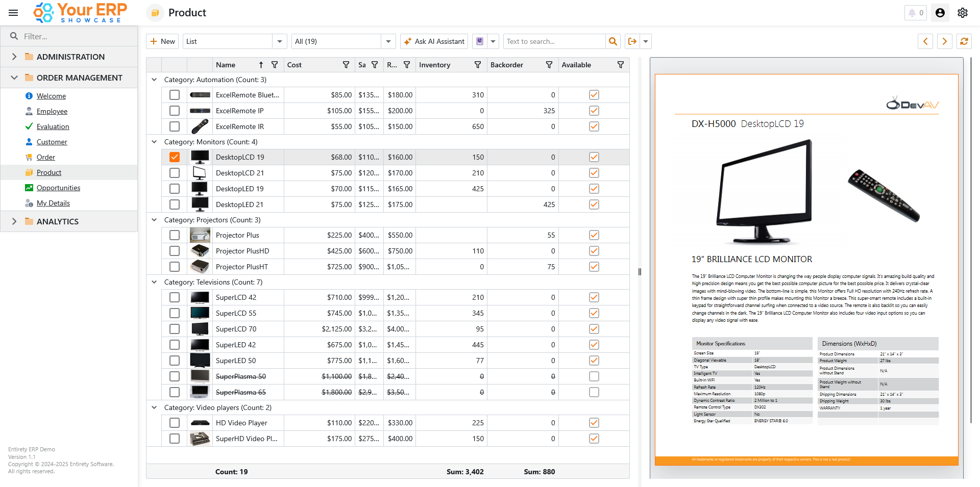Open the user account profile icon

point(940,13)
